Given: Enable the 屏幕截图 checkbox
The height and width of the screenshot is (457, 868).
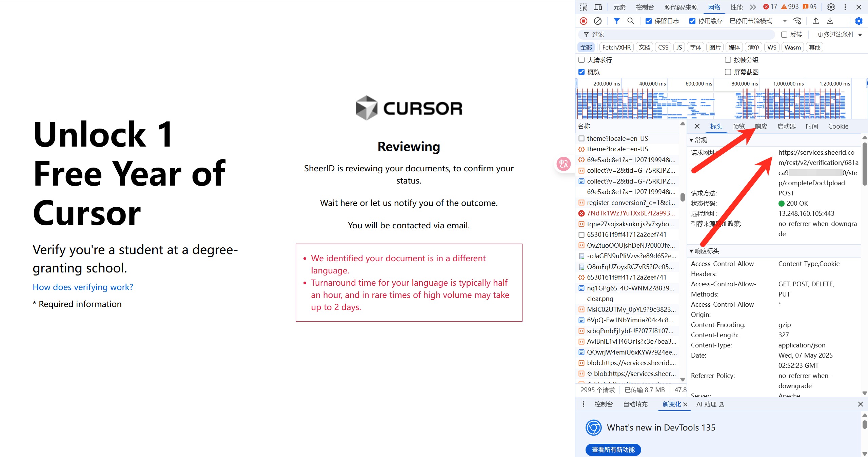Looking at the screenshot, I should (x=728, y=72).
